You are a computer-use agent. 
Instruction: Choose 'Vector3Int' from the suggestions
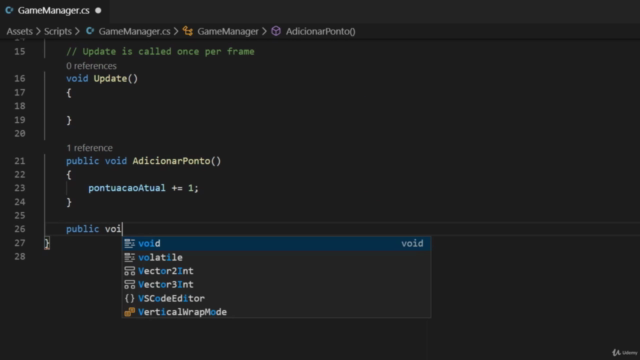pos(276,284)
